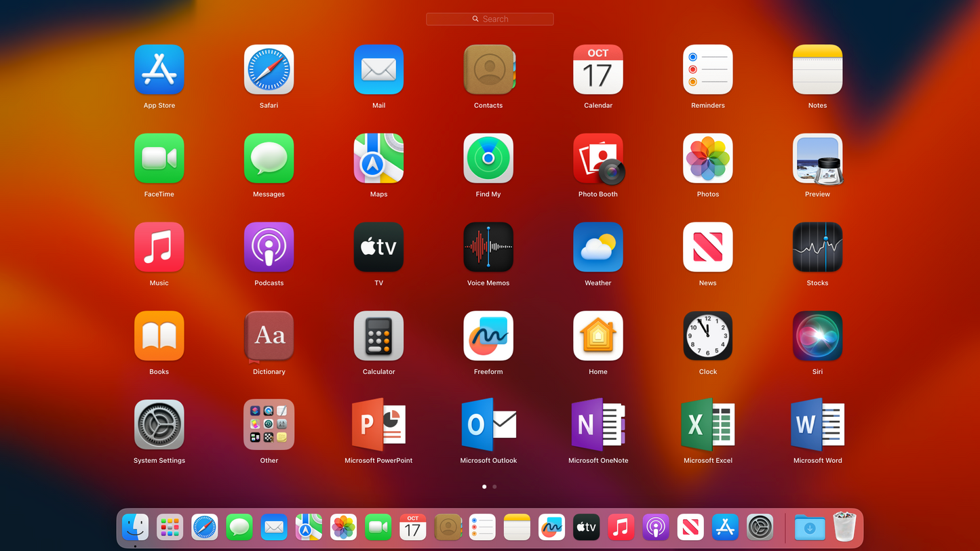The height and width of the screenshot is (551, 980).
Task: Launch the Freeform app
Action: [x=488, y=335]
